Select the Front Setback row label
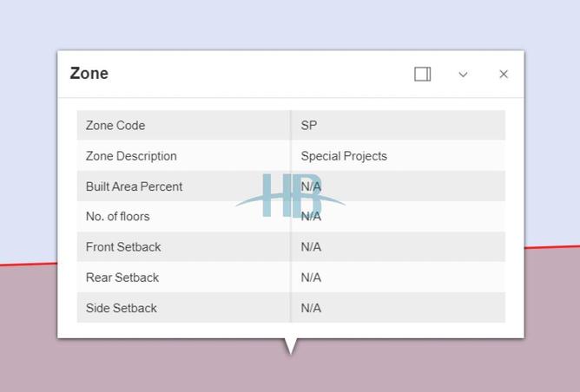 pos(123,247)
